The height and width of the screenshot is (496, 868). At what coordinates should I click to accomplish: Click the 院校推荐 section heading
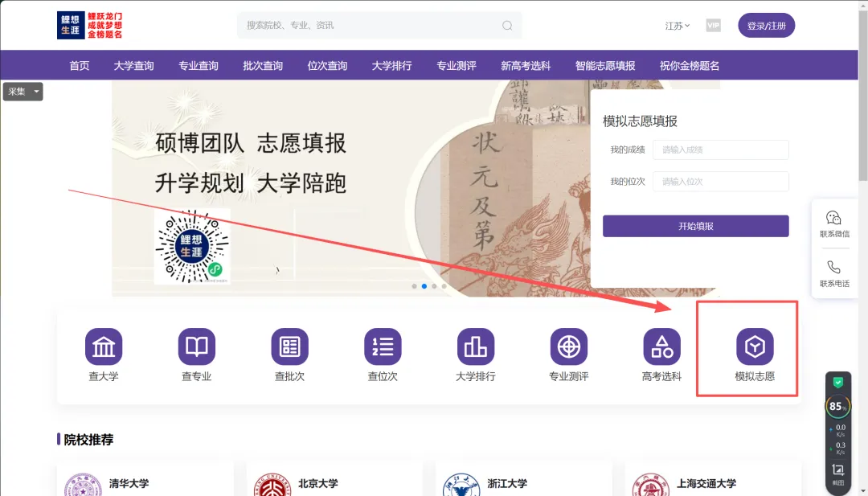pos(88,440)
